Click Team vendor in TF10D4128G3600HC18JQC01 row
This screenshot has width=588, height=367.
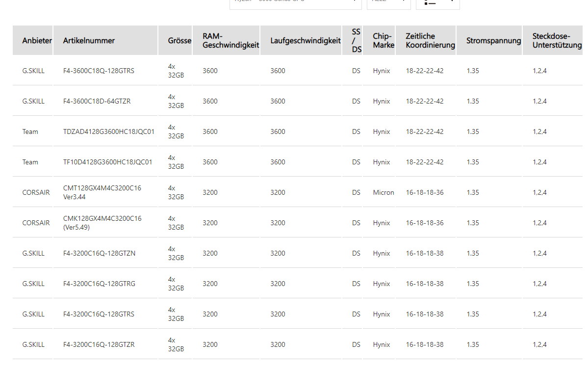click(x=30, y=162)
